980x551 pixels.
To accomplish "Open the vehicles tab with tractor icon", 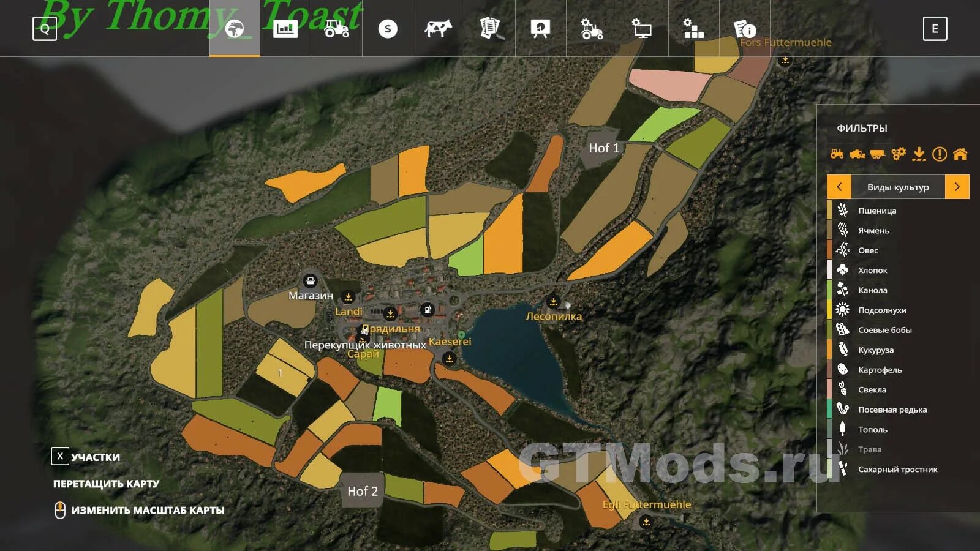I will [337, 29].
